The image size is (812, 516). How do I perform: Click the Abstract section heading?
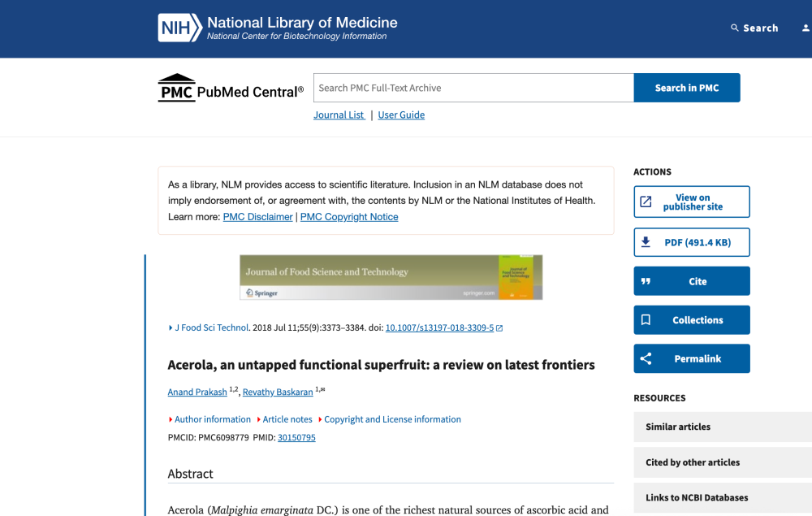pos(191,474)
